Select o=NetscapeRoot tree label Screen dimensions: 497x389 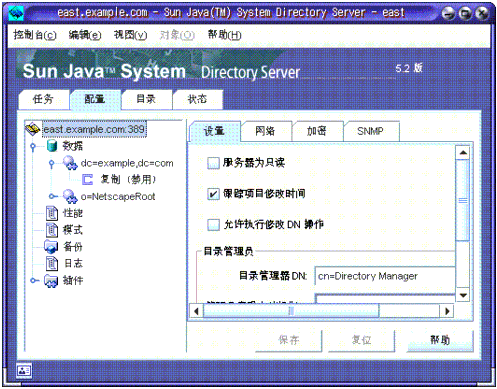(118, 197)
